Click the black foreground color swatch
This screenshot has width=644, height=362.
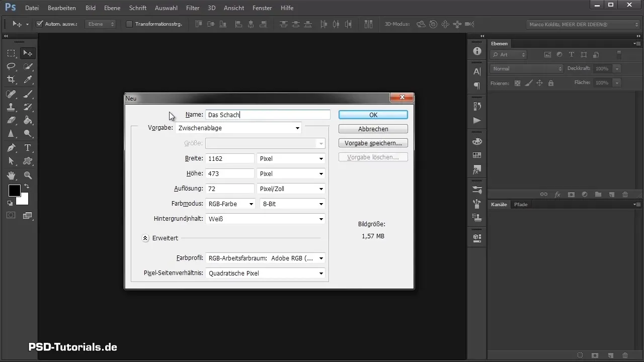14,191
